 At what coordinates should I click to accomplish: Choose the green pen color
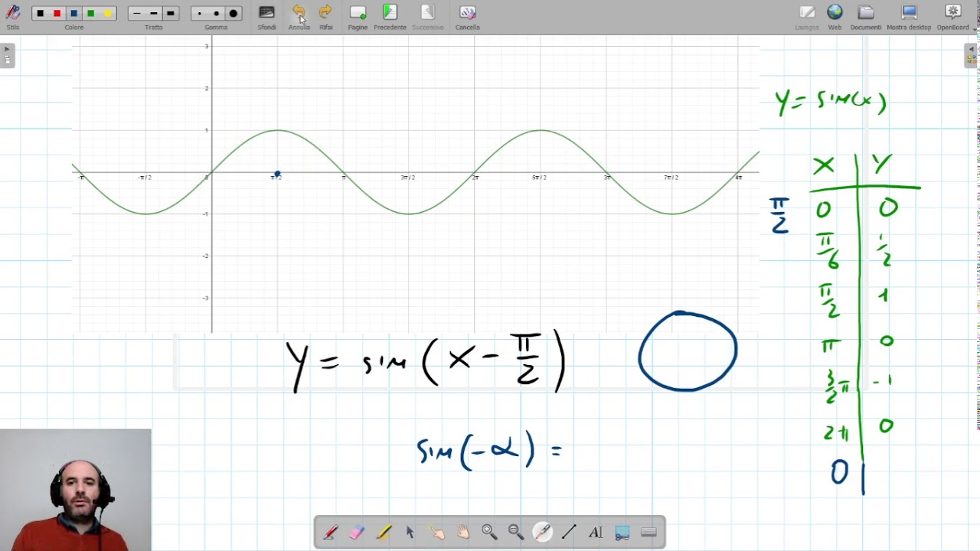[x=91, y=14]
